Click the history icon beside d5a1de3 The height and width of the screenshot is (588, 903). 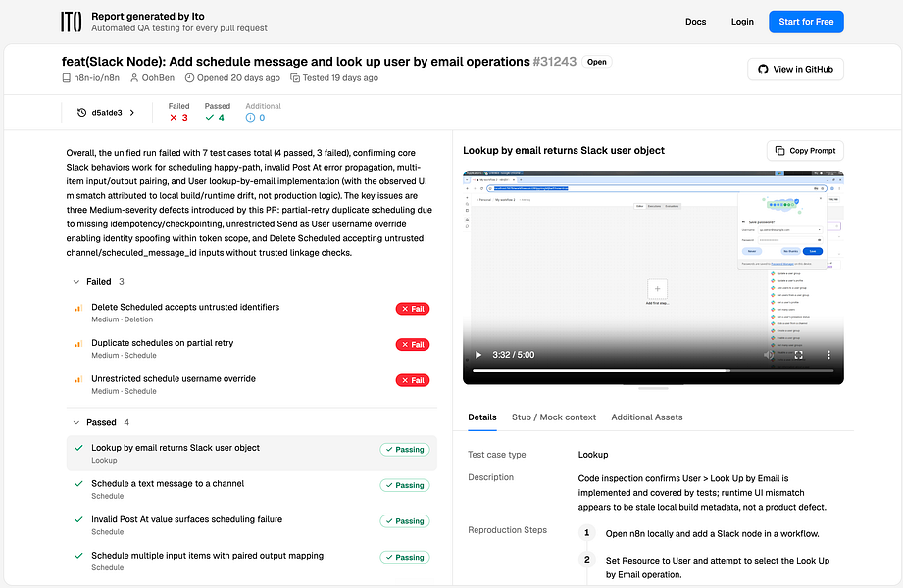tap(81, 113)
